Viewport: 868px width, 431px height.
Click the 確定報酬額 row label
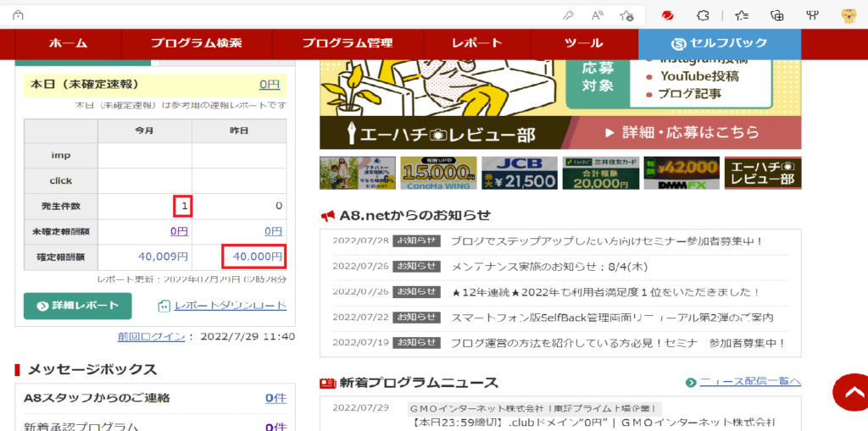coord(61,257)
